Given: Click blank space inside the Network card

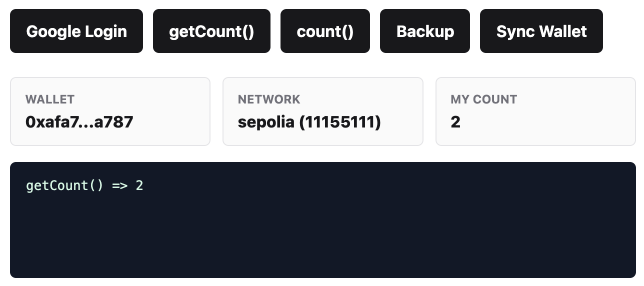Looking at the screenshot, I should coord(400,100).
